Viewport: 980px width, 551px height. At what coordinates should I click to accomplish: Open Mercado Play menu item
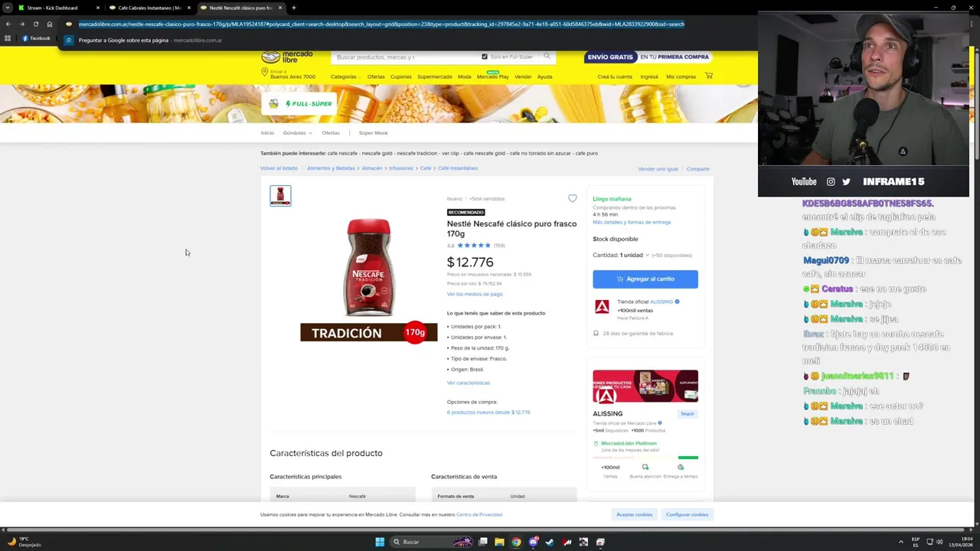pos(492,77)
